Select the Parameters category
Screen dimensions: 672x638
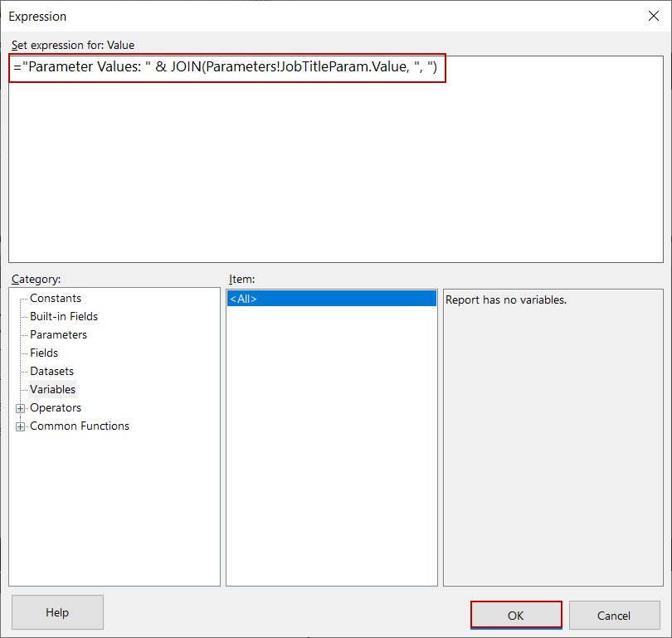coord(58,334)
